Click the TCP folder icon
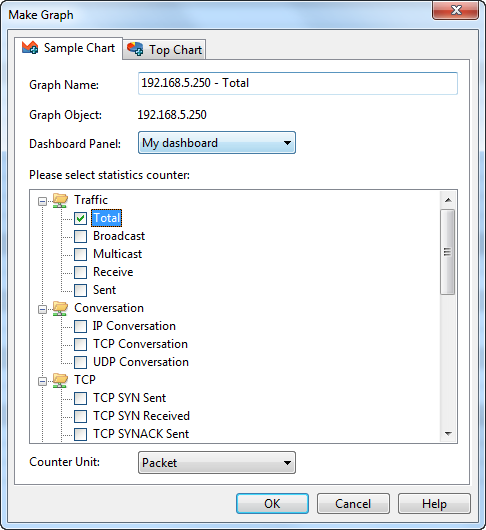This screenshot has width=486, height=530. coord(60,380)
